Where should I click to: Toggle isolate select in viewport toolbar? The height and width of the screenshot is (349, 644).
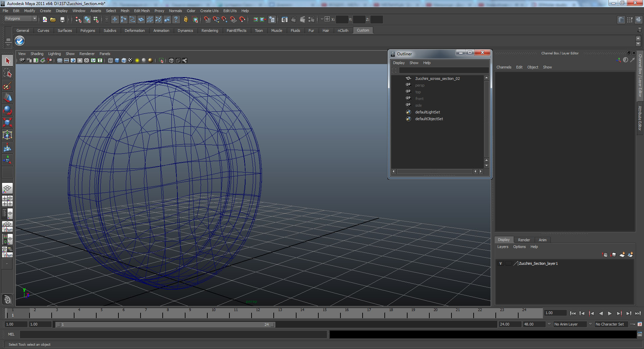click(161, 60)
